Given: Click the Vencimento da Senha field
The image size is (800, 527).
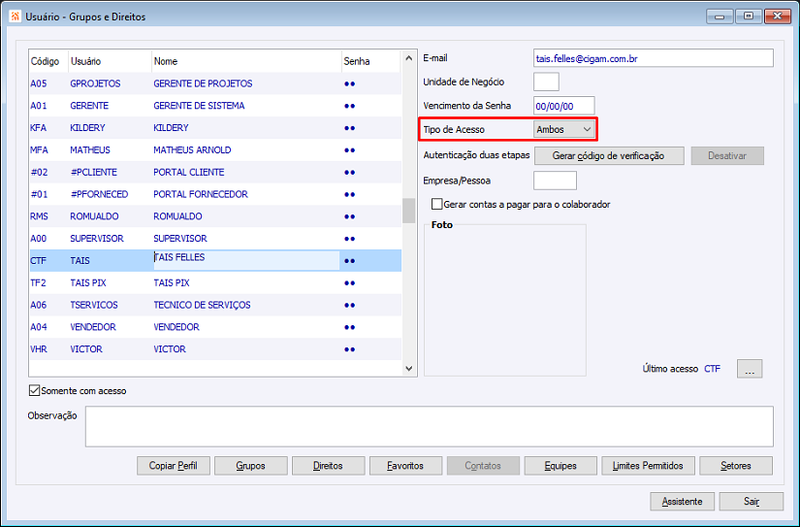Looking at the screenshot, I should (x=564, y=106).
